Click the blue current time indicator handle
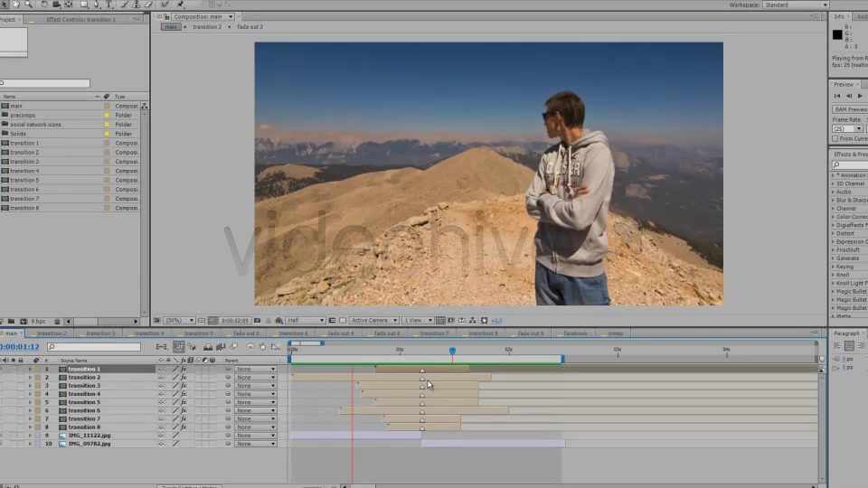Viewport: 868px width, 488px height. coord(452,351)
